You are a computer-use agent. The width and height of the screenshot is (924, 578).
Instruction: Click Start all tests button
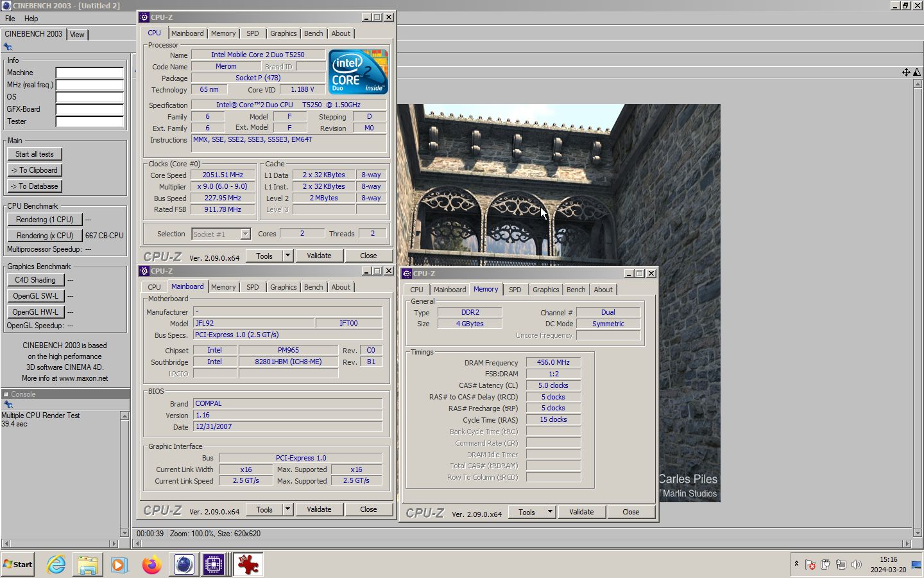35,154
